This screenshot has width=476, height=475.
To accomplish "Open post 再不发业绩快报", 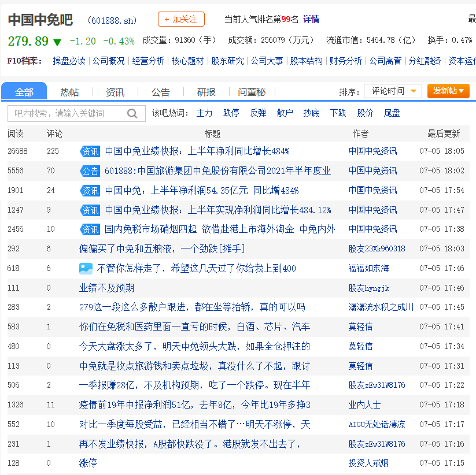I will [x=190, y=444].
